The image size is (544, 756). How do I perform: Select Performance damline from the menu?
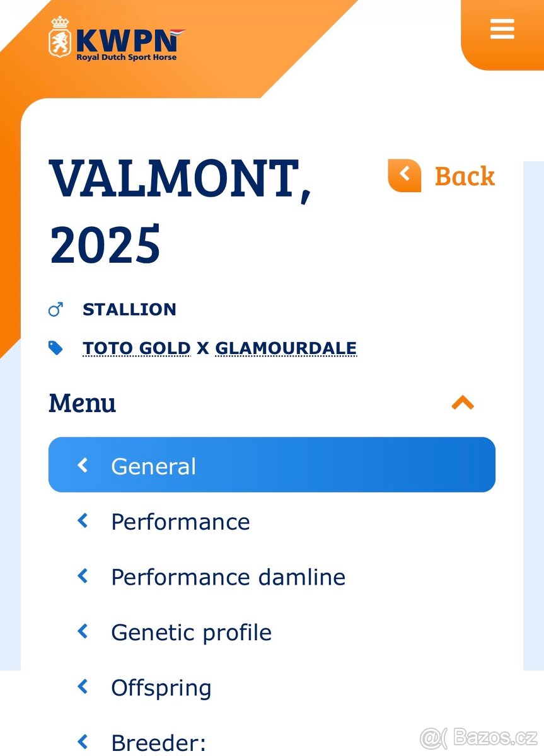point(228,576)
